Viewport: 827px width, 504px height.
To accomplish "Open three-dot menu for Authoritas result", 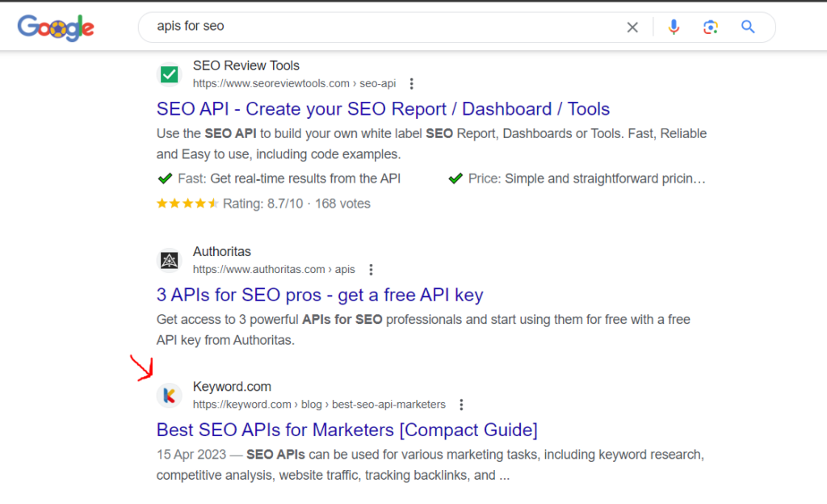I will [x=371, y=269].
